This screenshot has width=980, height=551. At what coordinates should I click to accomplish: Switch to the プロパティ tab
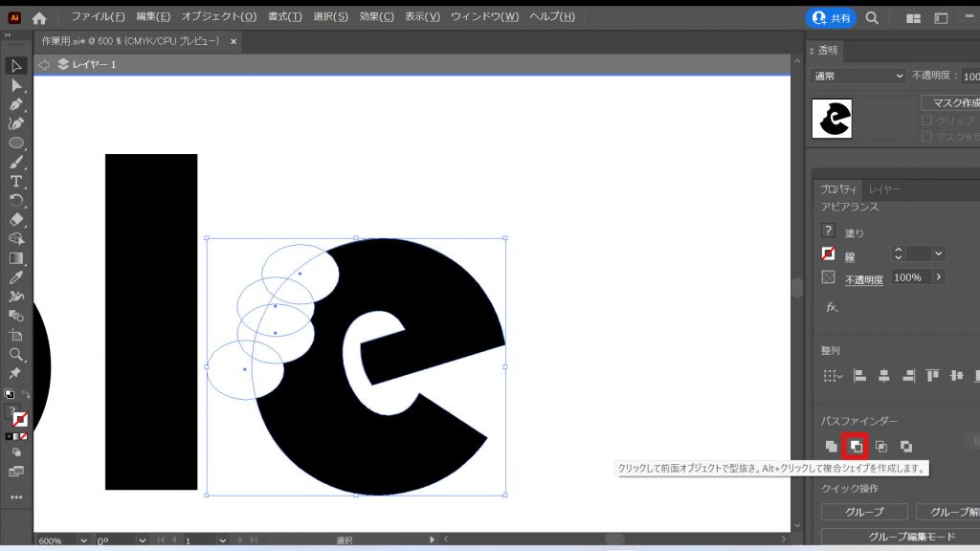click(x=838, y=188)
